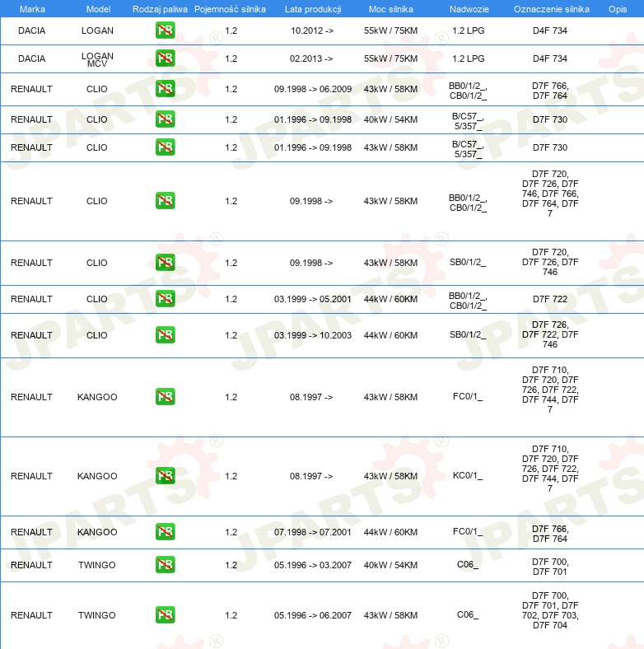
Task: Click fuel icon in TWINGO 40kW / 54KM row
Action: (x=166, y=565)
